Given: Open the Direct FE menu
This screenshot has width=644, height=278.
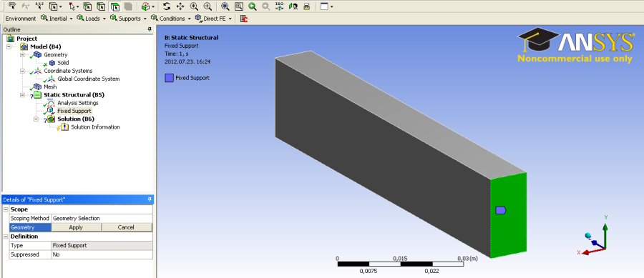Looking at the screenshot, I should coord(213,19).
